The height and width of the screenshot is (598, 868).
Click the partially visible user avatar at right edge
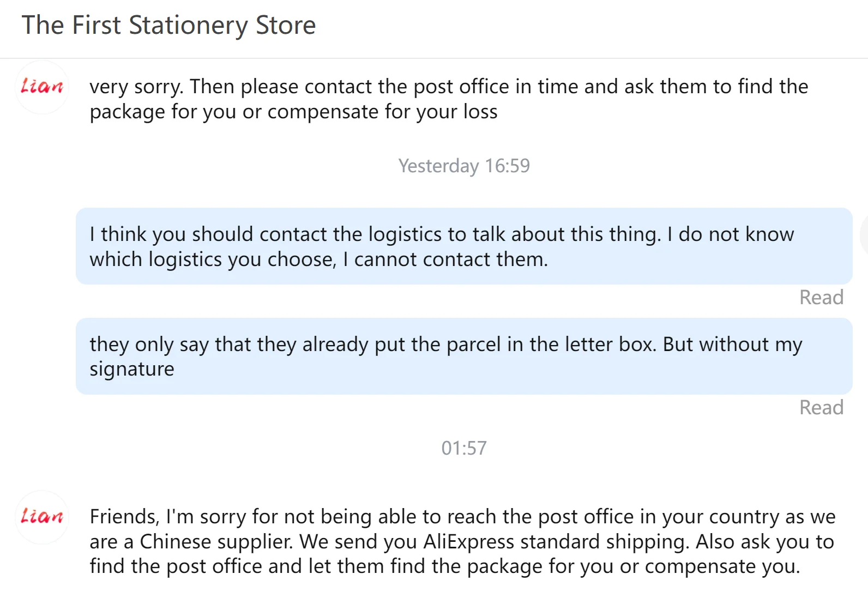click(864, 235)
